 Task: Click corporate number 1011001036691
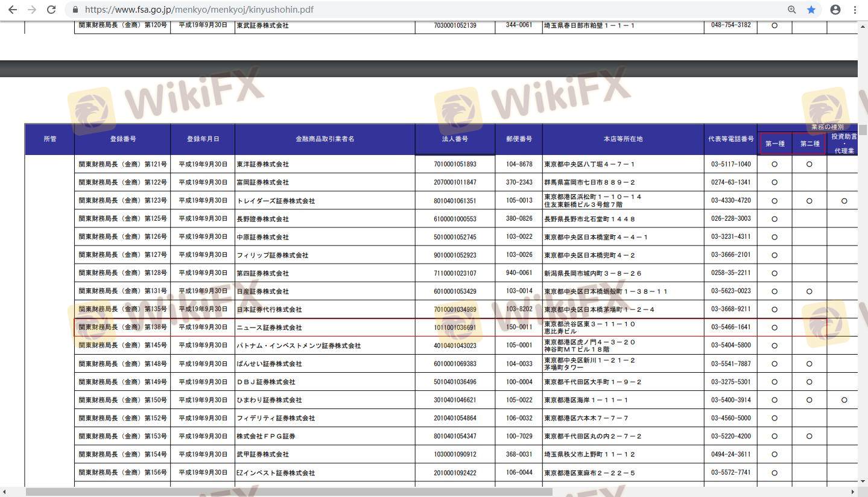455,328
